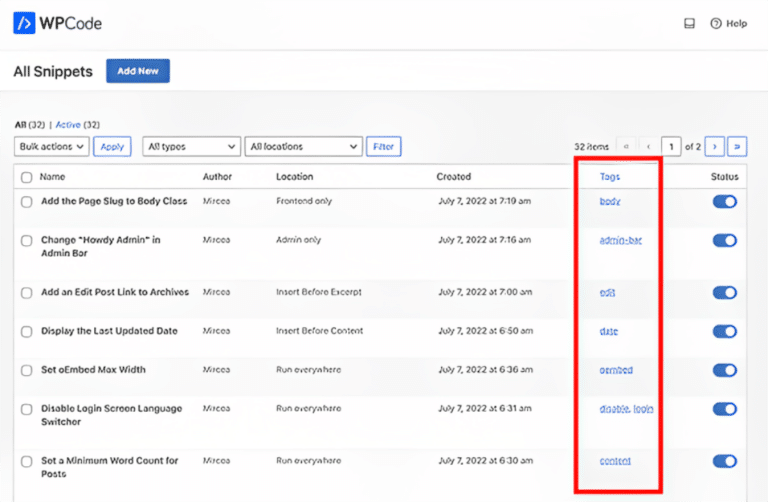Image resolution: width=768 pixels, height=502 pixels.
Task: Open the All types dropdown
Action: pos(191,147)
